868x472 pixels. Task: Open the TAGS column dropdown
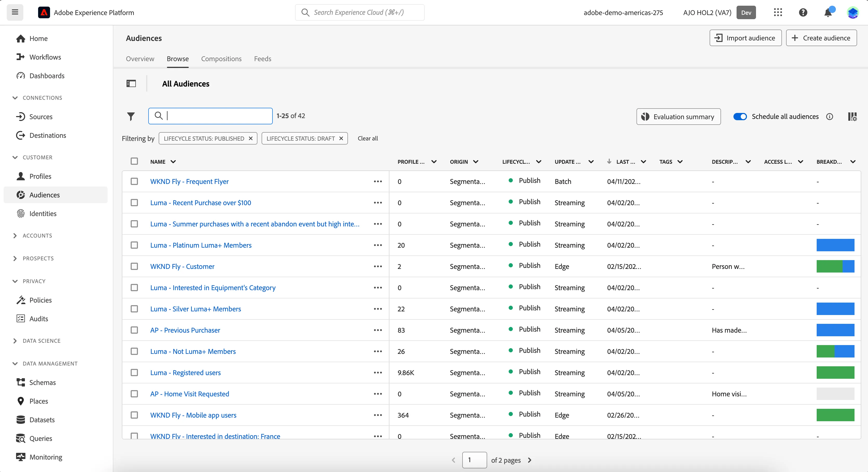pos(680,162)
